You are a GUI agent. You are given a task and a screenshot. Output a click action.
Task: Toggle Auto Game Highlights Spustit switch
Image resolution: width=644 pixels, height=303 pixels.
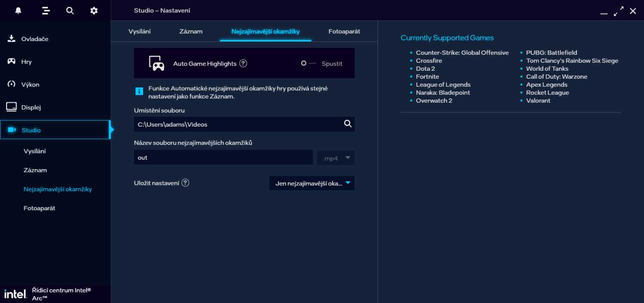pos(309,63)
